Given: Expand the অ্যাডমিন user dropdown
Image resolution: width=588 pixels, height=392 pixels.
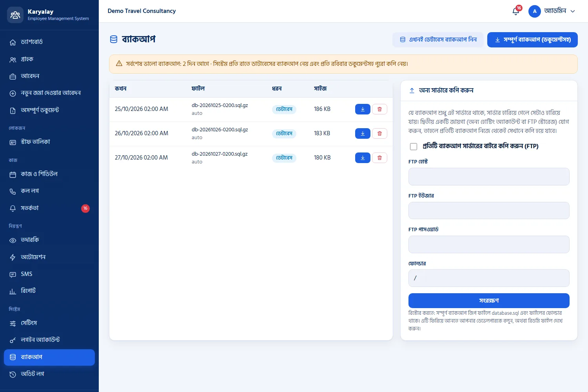Looking at the screenshot, I should pyautogui.click(x=552, y=11).
